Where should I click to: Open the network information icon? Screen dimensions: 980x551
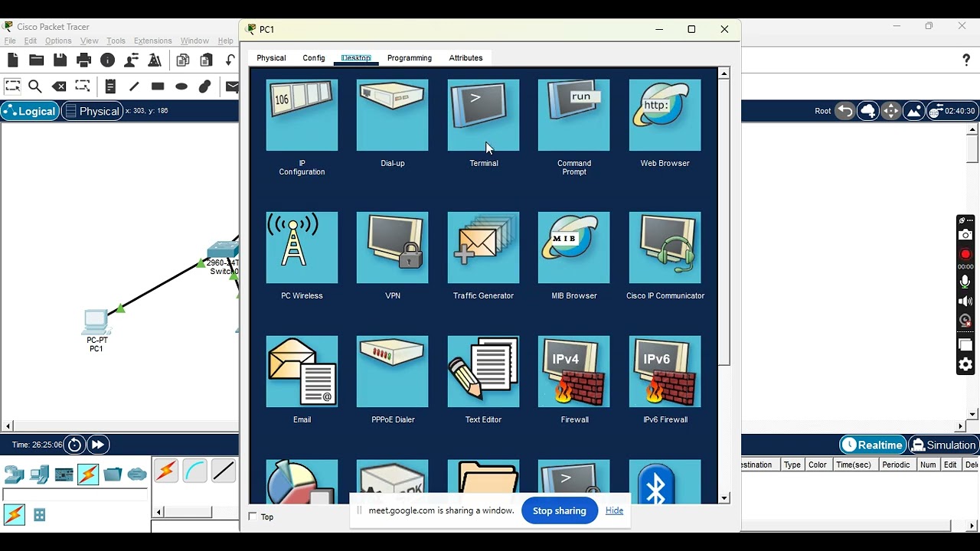pyautogui.click(x=108, y=60)
